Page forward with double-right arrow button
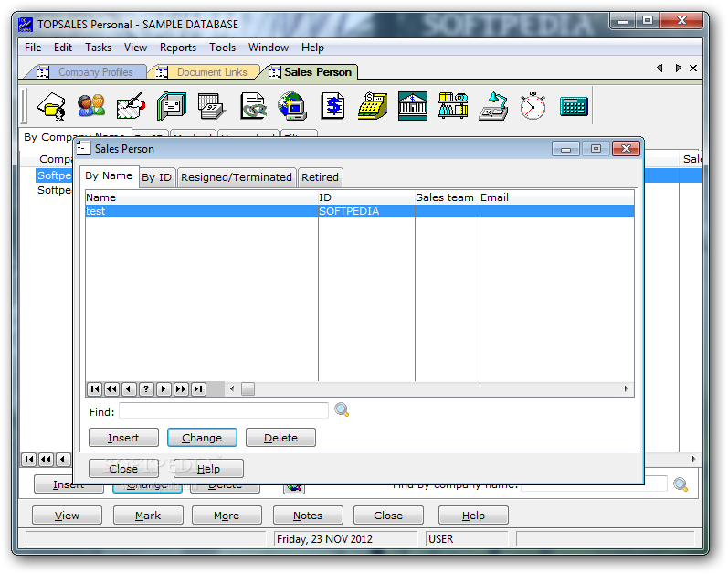 tap(181, 389)
